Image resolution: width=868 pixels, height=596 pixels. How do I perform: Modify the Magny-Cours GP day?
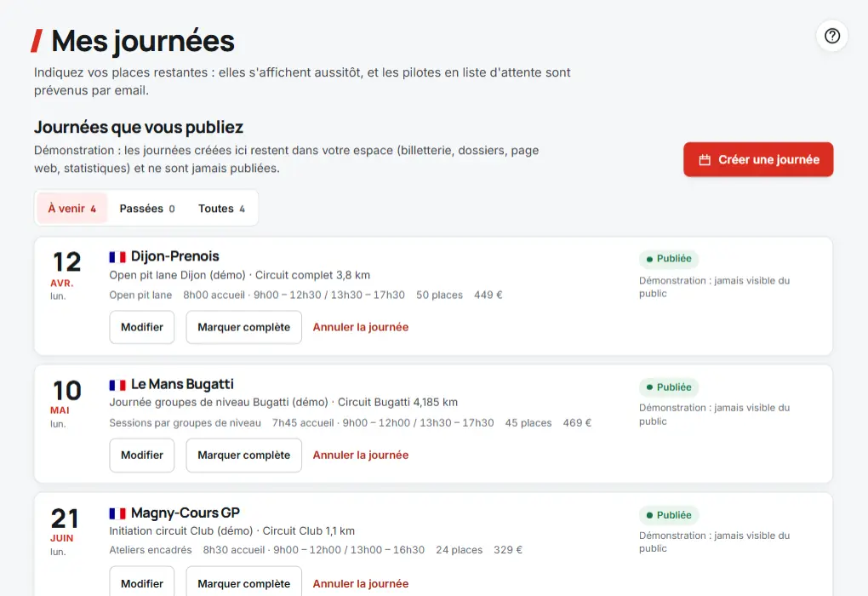click(x=142, y=582)
